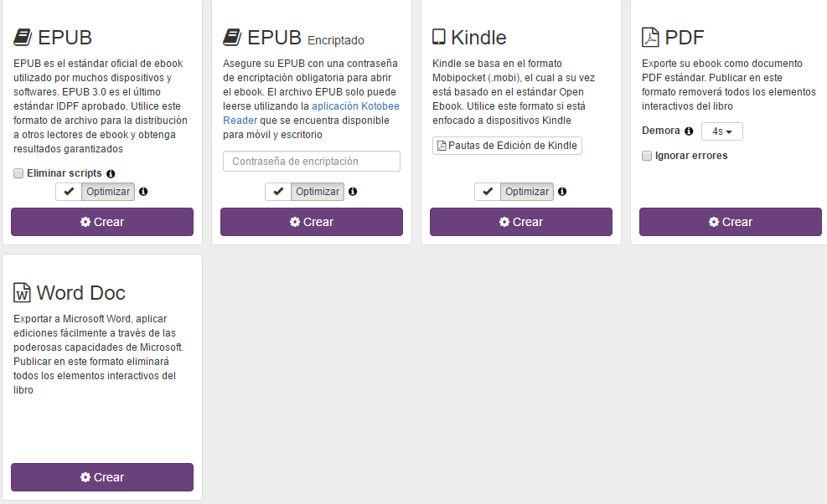827x504 pixels.
Task: Click info icon beside EPUB Optimizar toggle
Action: [143, 192]
